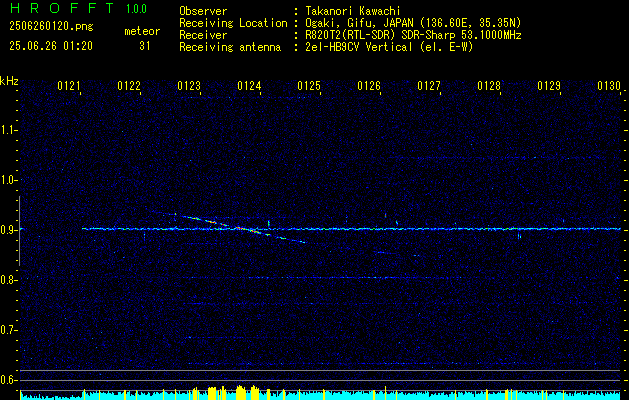Image resolution: width=629 pixels, height=400 pixels.
Task: Click the vertical gray range bar beside 0.9
Action: [20, 231]
